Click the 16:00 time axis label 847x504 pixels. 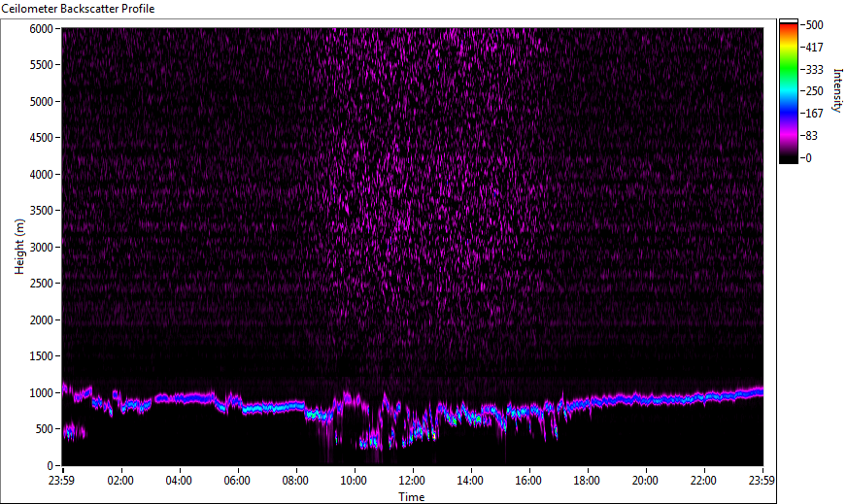click(x=528, y=481)
